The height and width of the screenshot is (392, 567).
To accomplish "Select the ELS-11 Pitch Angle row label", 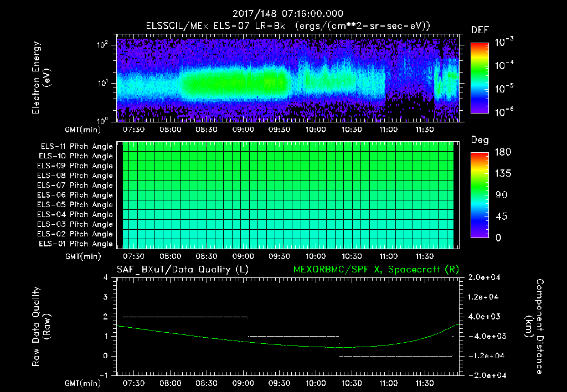I will coord(76,147).
